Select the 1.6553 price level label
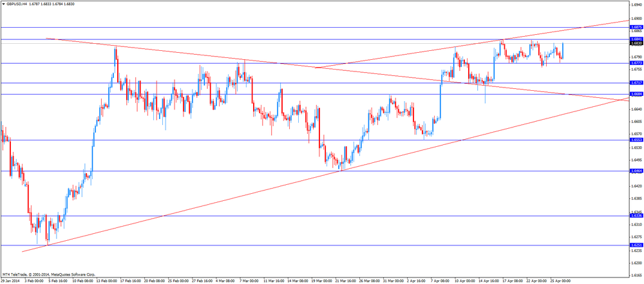The height and width of the screenshot is (284, 644). [636, 140]
